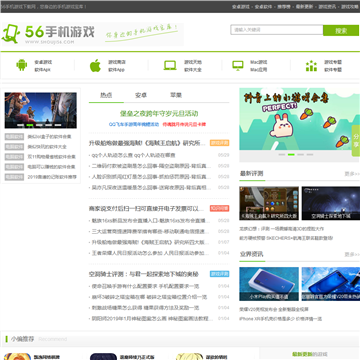
Task: Click the green 分享 share side tab
Action: pos(356,141)
